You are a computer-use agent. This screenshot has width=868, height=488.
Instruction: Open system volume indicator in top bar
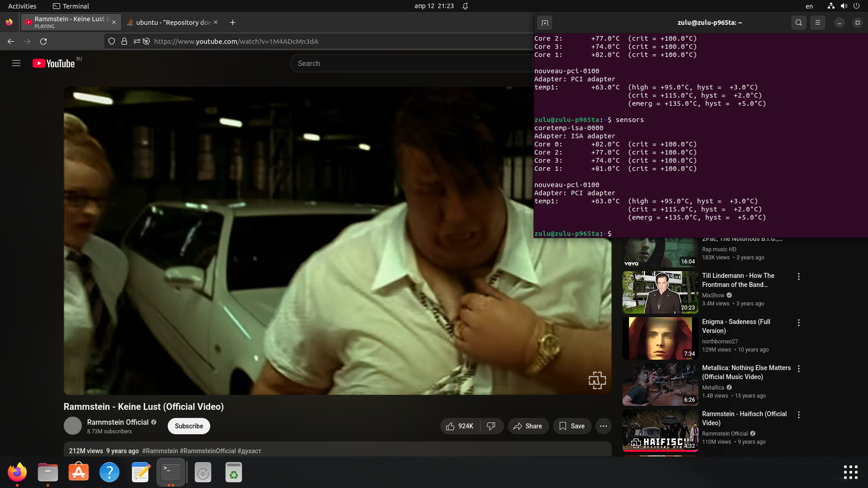tap(844, 6)
